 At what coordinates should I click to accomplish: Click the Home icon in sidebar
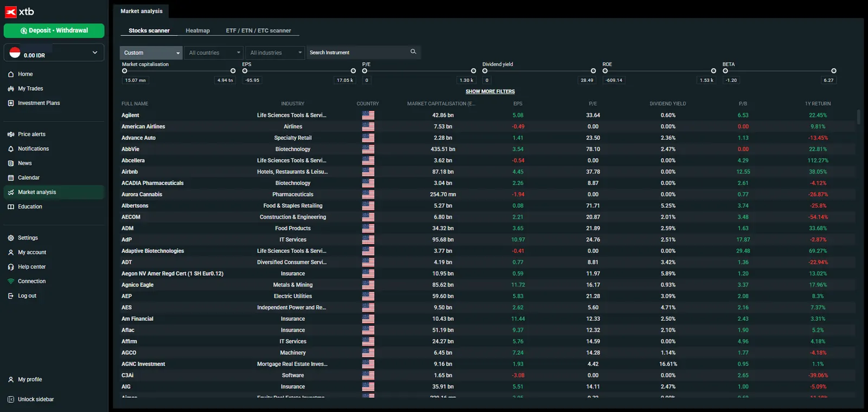(x=11, y=74)
